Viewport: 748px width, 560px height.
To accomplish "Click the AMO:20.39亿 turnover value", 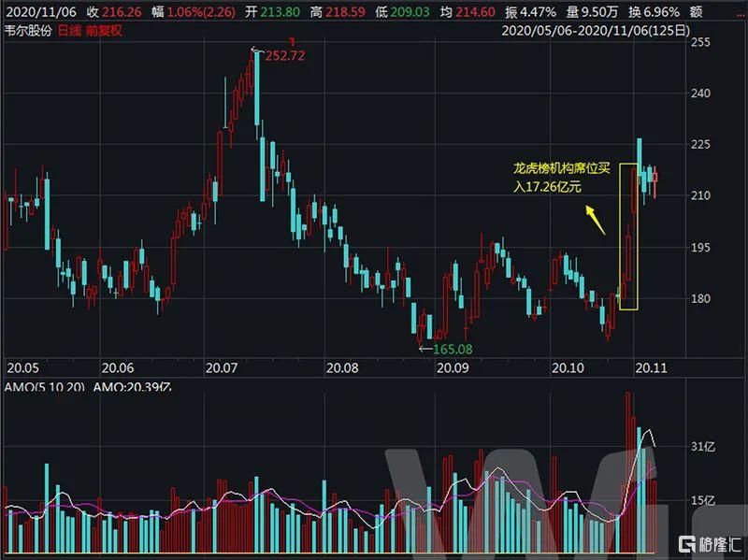I will (x=132, y=387).
